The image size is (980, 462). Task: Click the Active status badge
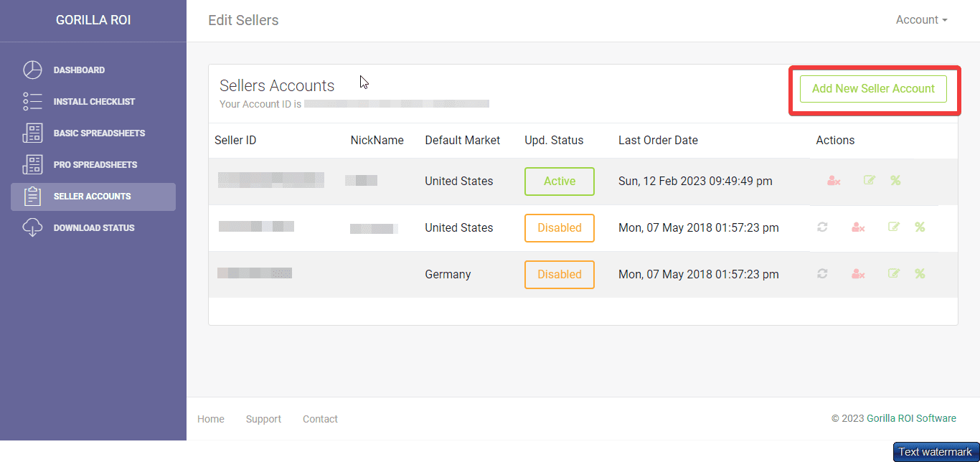coord(560,181)
